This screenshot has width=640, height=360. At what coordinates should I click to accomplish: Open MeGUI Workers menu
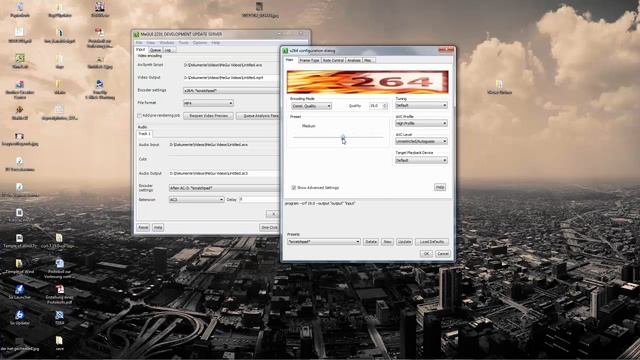tap(167, 43)
